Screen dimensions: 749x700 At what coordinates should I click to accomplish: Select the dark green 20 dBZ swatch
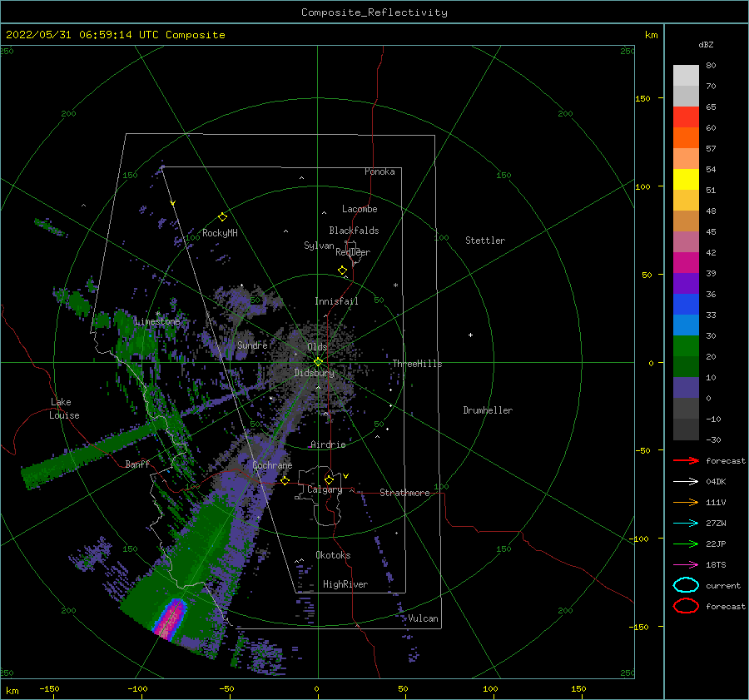click(686, 366)
